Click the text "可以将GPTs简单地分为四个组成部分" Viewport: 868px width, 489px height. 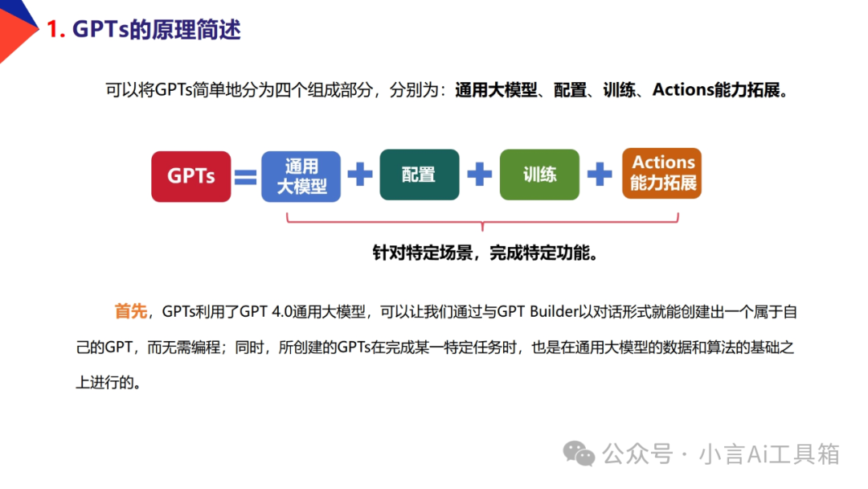tap(240, 90)
